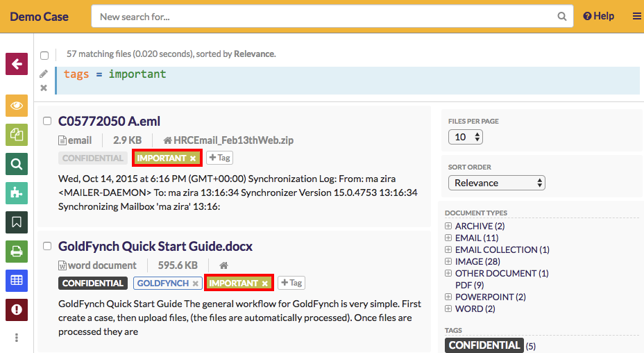
Task: Open the eye view sidebar icon
Action: click(17, 106)
